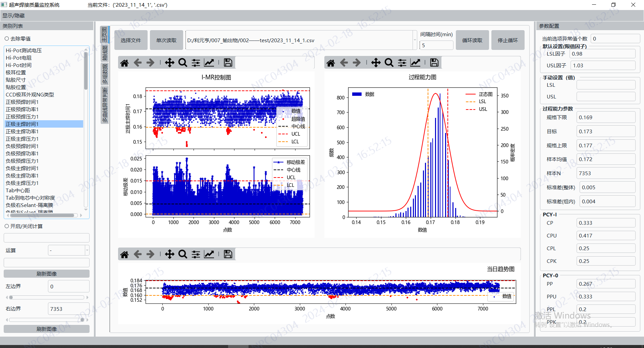Switch to the 箱线图 tab

click(105, 53)
